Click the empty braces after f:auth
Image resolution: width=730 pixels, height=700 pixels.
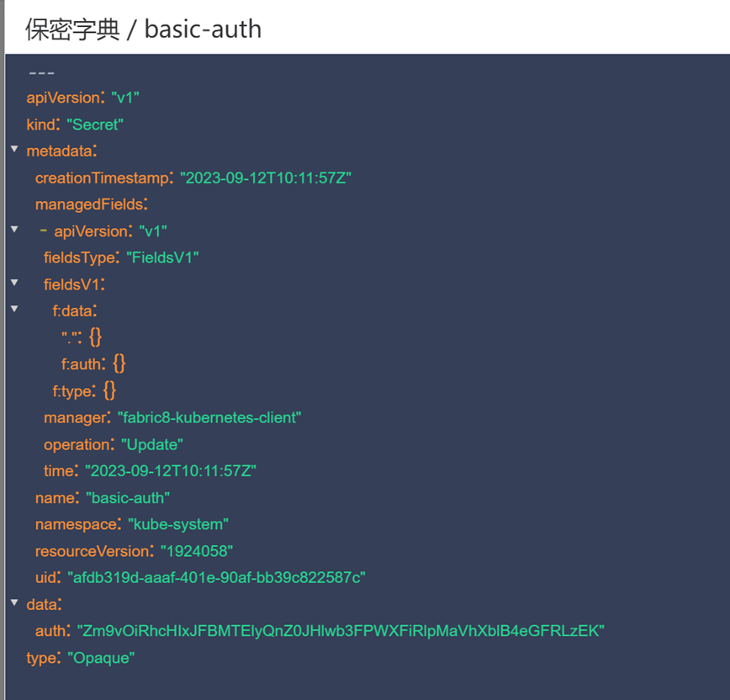pos(119,363)
